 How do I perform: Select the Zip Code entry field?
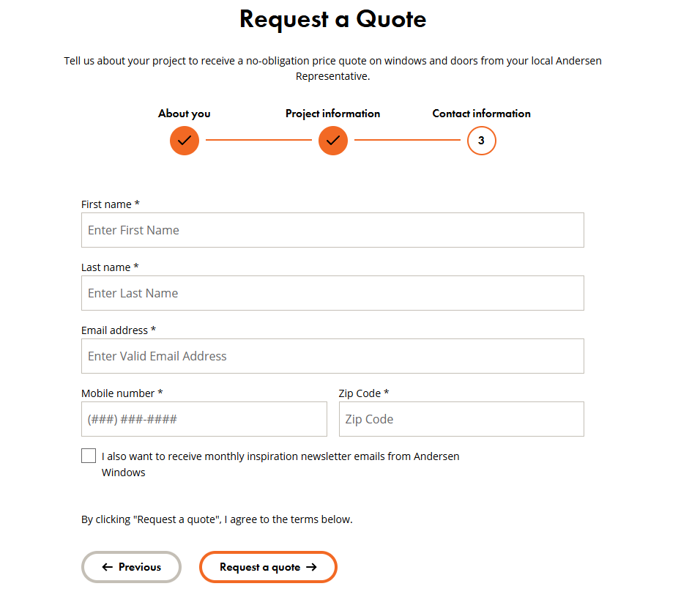(461, 418)
